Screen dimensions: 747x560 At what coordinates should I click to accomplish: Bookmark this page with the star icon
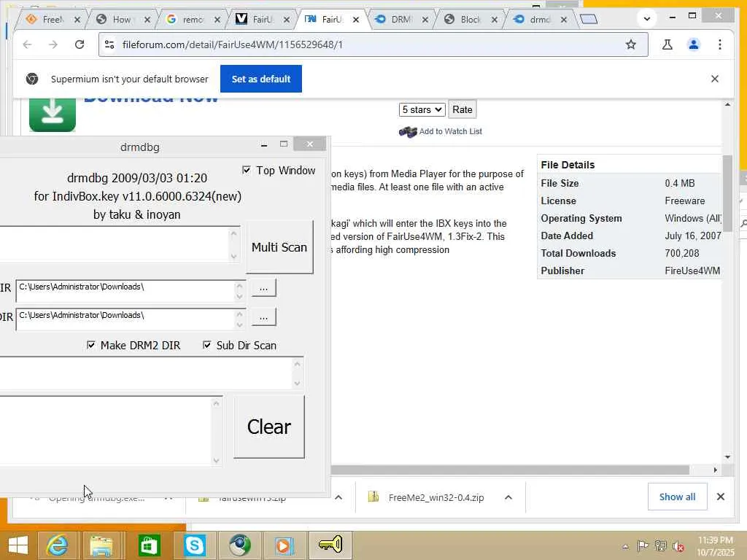click(x=631, y=44)
